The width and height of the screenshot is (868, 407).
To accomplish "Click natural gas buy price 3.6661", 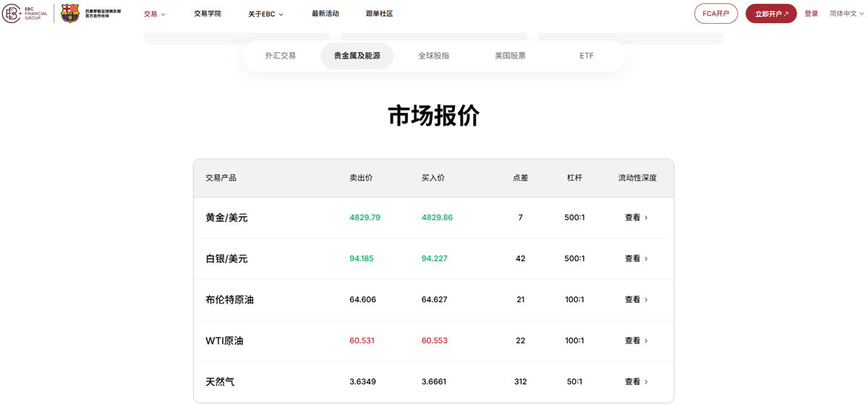I will (x=435, y=382).
